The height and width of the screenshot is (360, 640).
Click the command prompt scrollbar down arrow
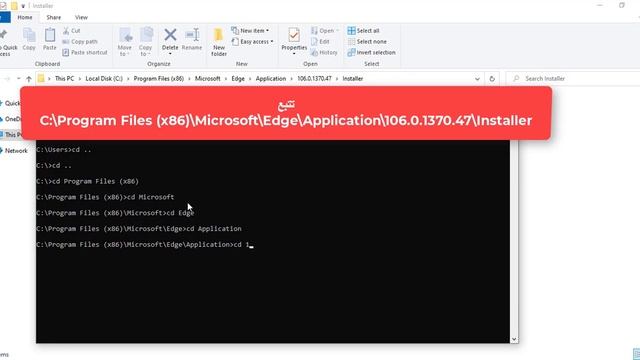coord(514,339)
